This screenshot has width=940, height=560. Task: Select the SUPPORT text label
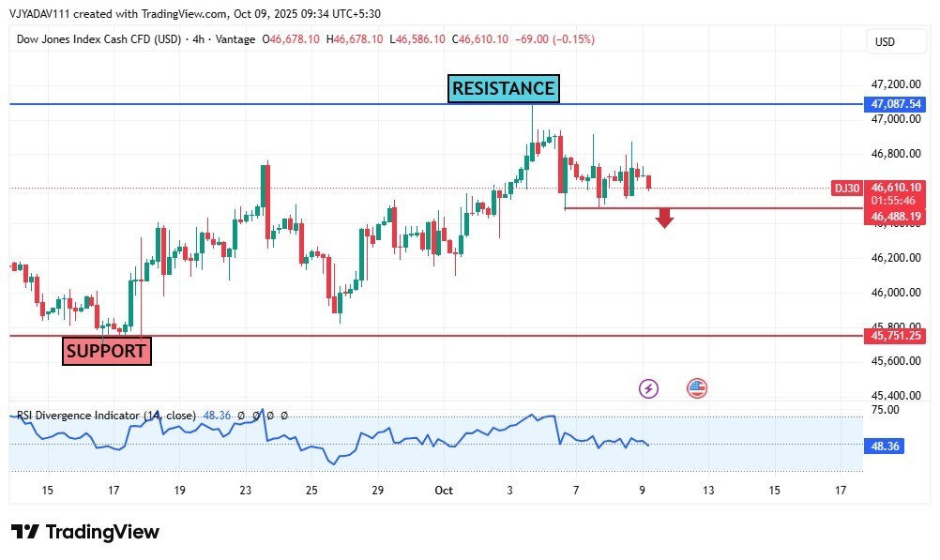[x=106, y=351]
